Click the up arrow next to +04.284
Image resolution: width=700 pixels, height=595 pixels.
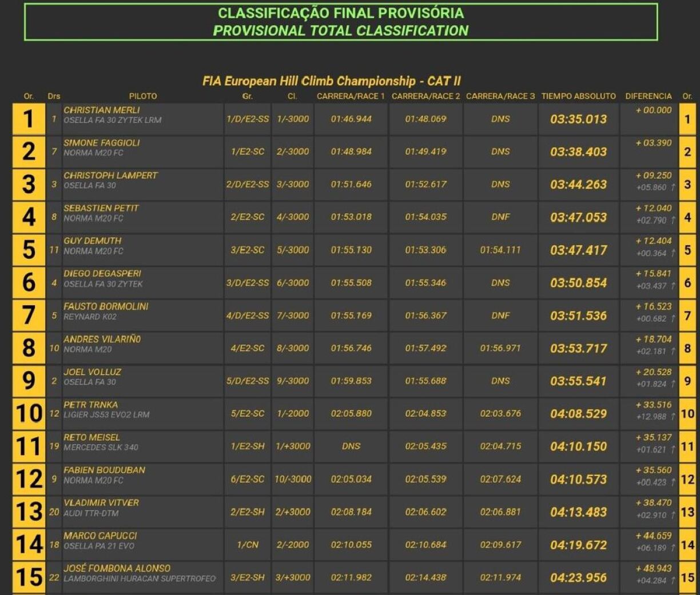pos(673,580)
